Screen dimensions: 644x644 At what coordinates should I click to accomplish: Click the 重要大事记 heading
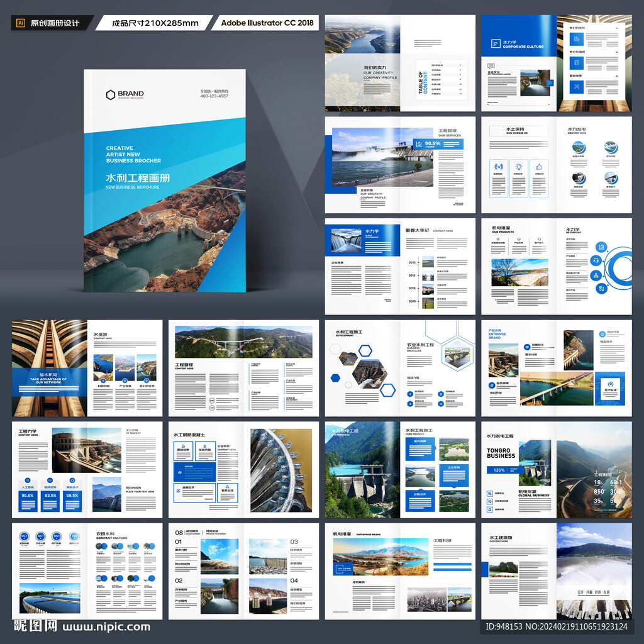click(x=417, y=230)
